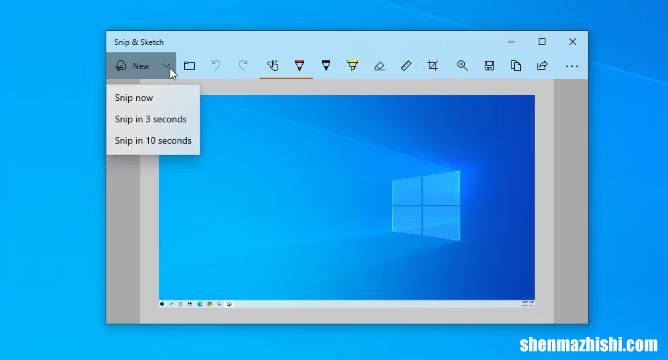Screen dimensions: 668x360
Task: Click the captured desktop image on canvas
Action: coord(347,202)
